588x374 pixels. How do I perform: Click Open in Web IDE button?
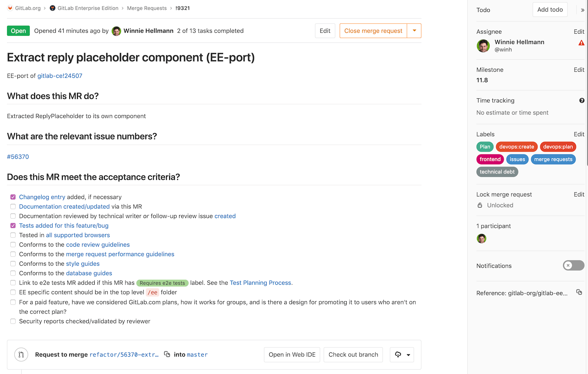pos(293,355)
